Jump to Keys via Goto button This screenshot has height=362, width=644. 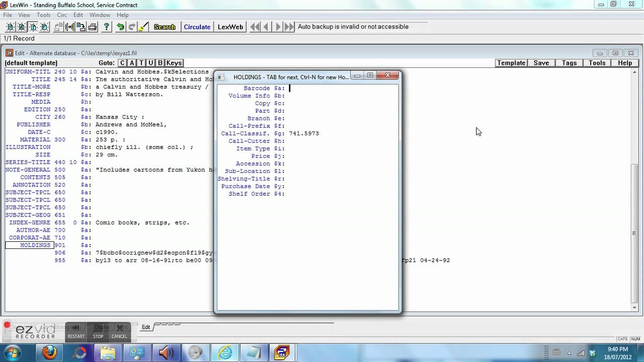coord(174,63)
